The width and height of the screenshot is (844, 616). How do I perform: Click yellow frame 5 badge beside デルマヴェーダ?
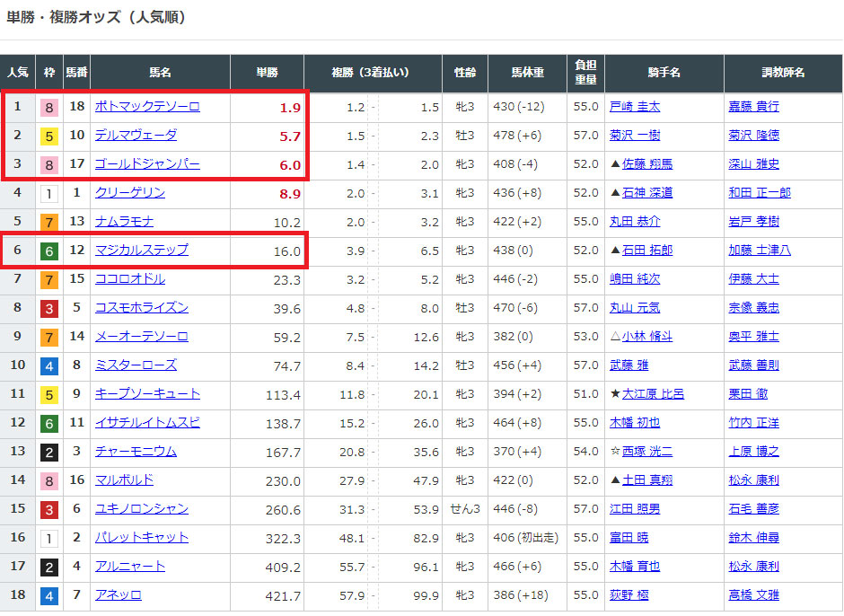(49, 136)
